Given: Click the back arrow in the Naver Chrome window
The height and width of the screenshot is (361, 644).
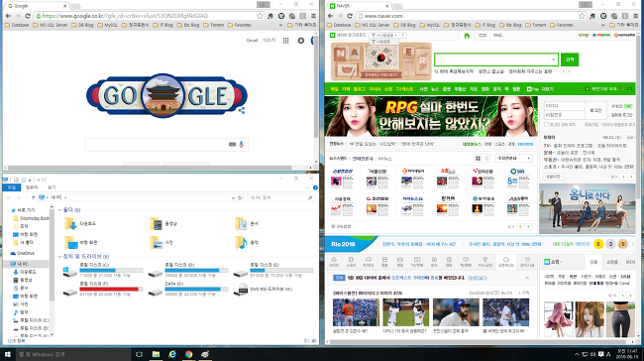Looking at the screenshot, I should click(331, 16).
